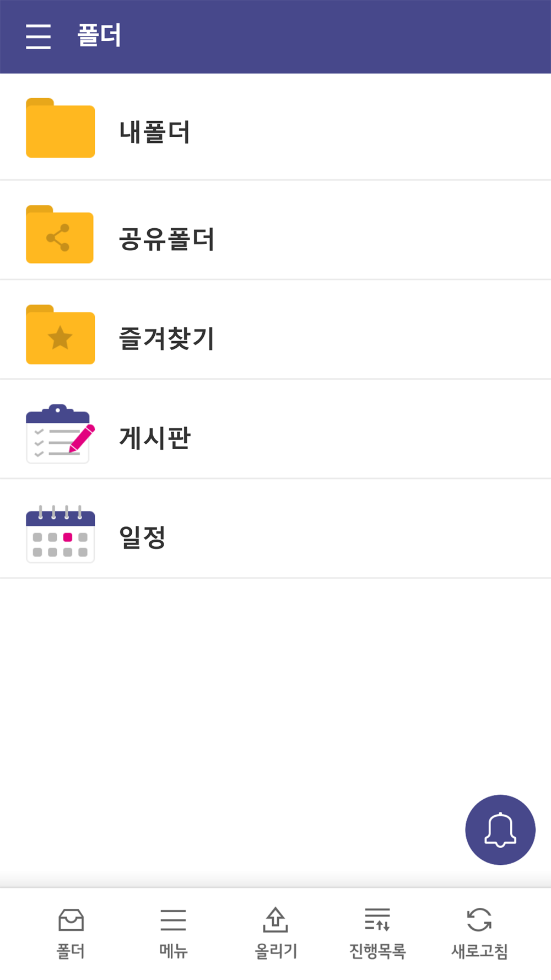Open 내폴더 list entry
This screenshot has height=980, width=551.
pyautogui.click(x=275, y=127)
